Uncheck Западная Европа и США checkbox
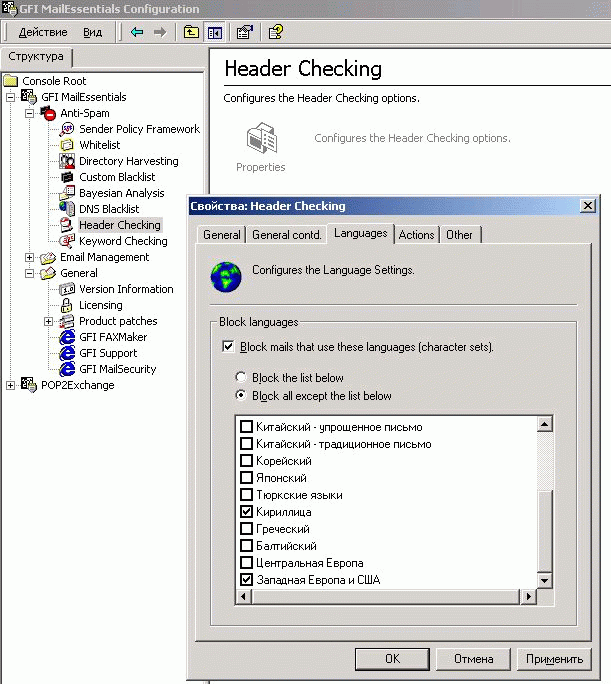The width and height of the screenshot is (611, 684). (246, 580)
